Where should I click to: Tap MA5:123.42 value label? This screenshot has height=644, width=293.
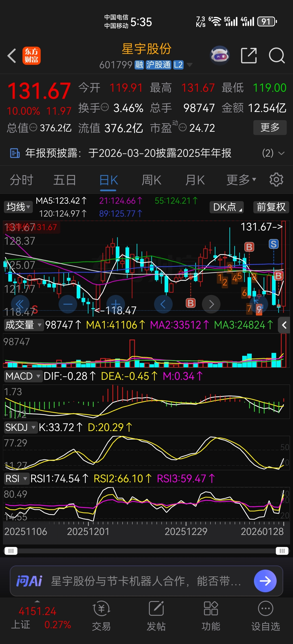[61, 201]
